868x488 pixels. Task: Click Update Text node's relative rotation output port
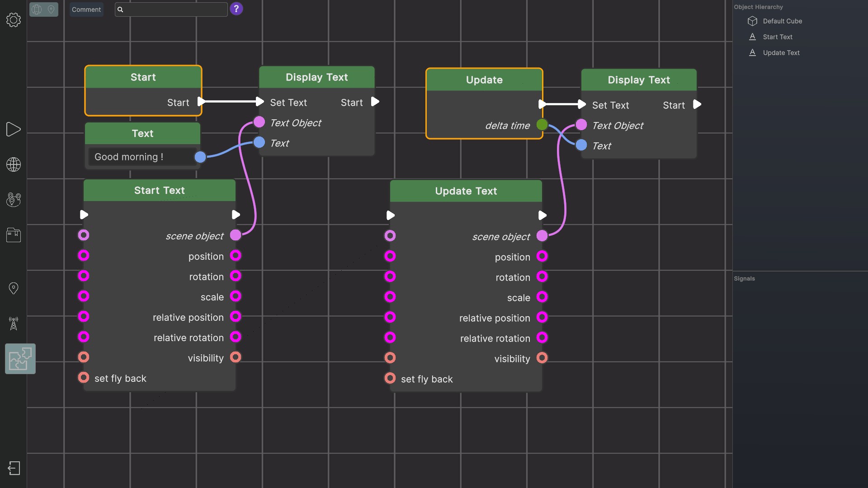tap(542, 338)
